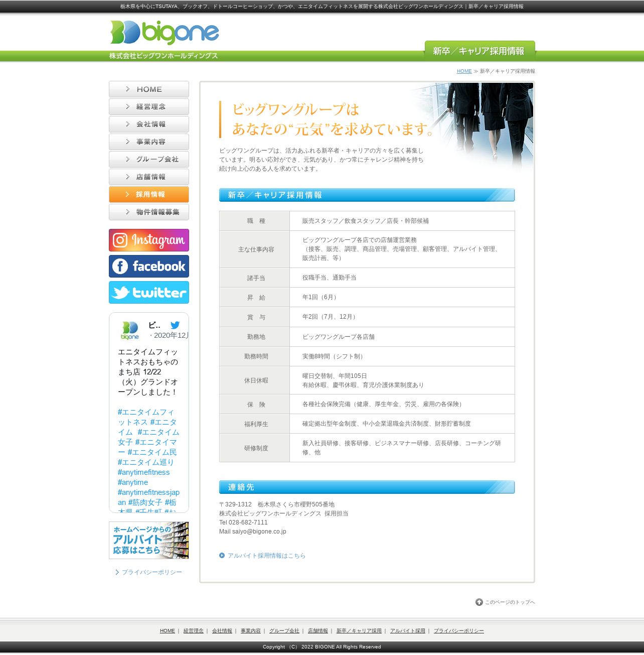Open 経営理念 in the sidebar menu
Viewport: 644px width, 655px height.
click(149, 107)
